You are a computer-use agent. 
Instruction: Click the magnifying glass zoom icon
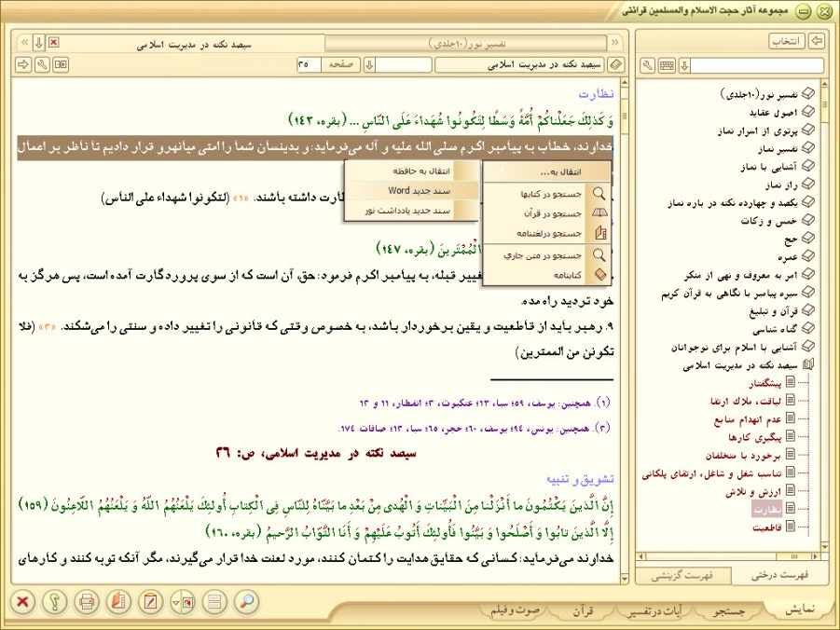(247, 602)
